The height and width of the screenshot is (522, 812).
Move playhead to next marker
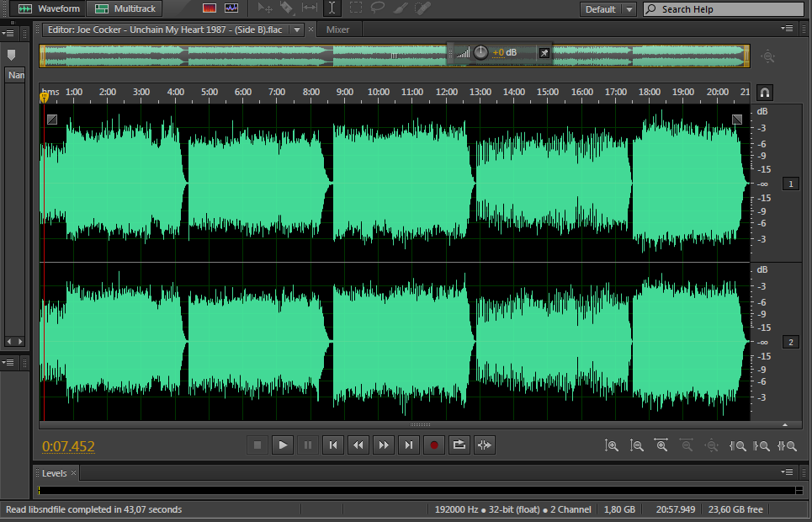[409, 445]
